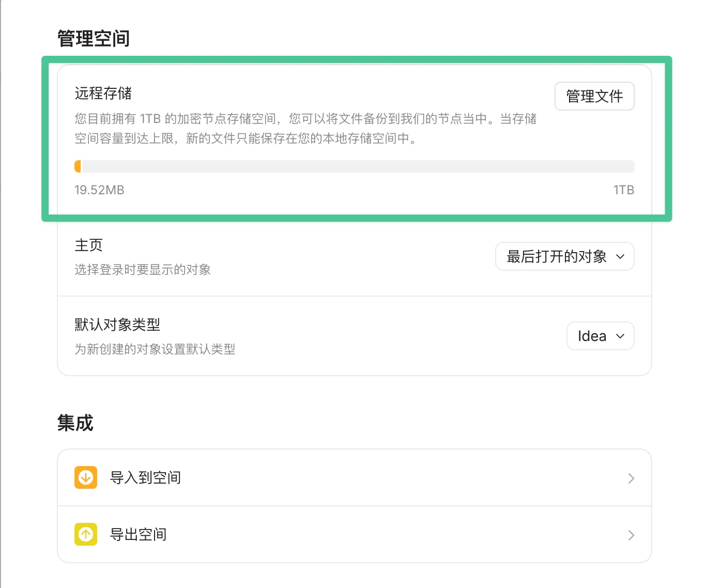
Task: Open the Idea default type dropdown
Action: (600, 336)
